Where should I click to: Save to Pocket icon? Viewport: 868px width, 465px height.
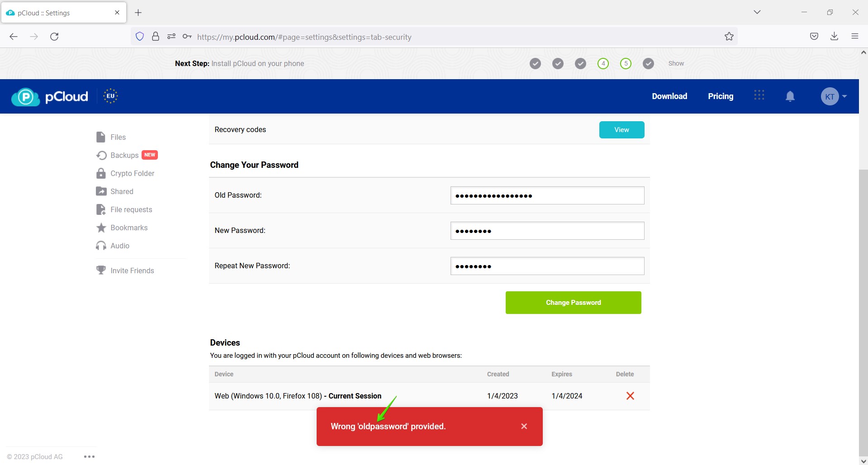[x=814, y=36]
